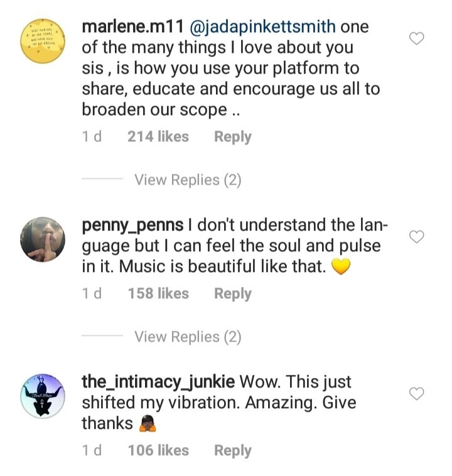
Task: Open the penny_penns username link
Action: pyautogui.click(x=132, y=225)
